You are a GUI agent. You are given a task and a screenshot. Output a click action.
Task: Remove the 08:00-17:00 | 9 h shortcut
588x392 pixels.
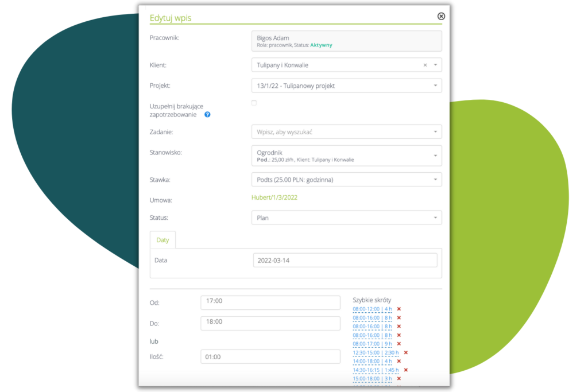point(399,344)
